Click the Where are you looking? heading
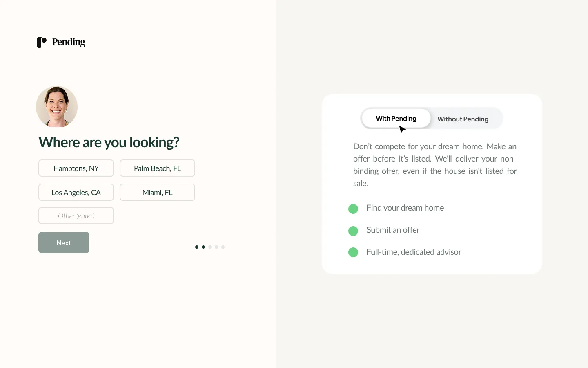The width and height of the screenshot is (588, 368). coord(109,142)
